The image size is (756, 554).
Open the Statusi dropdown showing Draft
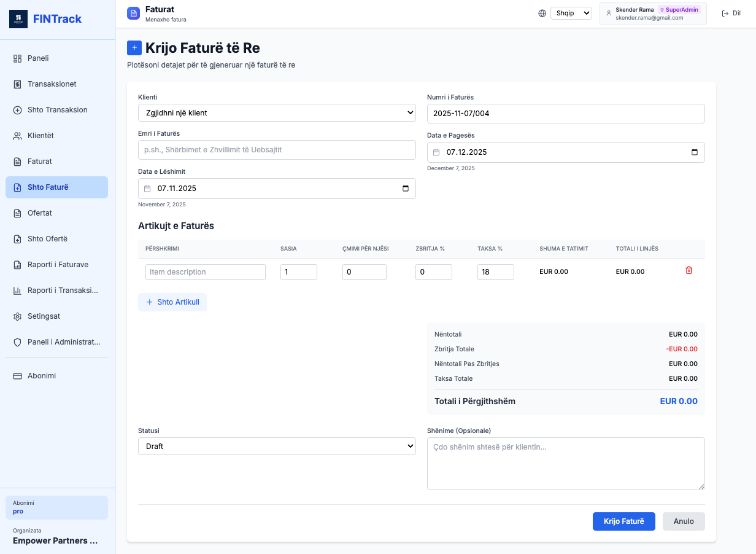tap(276, 446)
